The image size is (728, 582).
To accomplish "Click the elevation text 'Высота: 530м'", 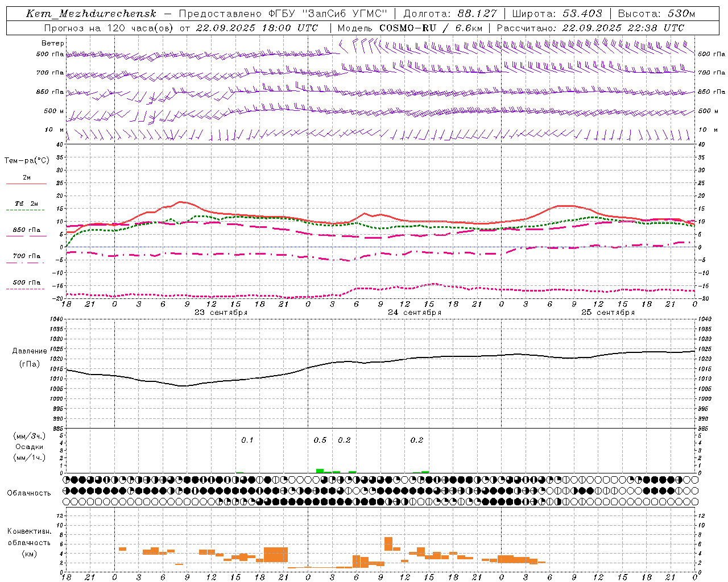I will click(x=656, y=14).
